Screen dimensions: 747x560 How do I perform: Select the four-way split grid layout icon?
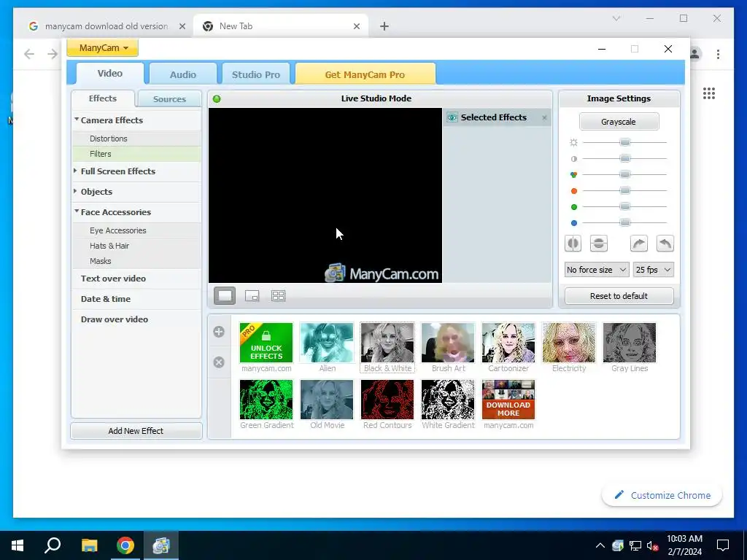278,296
